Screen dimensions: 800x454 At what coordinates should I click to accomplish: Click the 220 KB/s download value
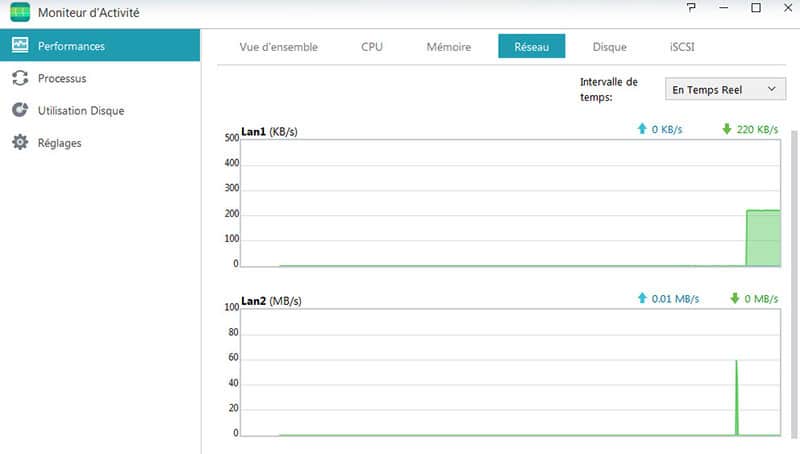coord(757,130)
